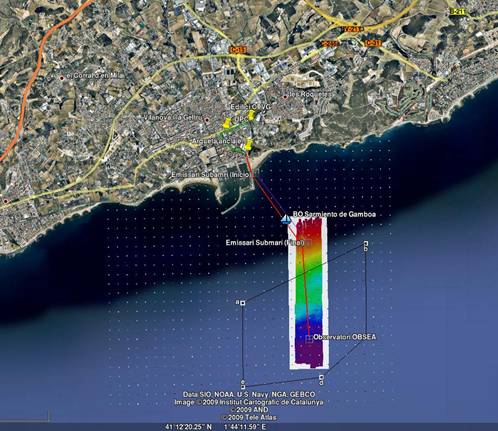Select polygon corner marker b
Image resolution: width=498 pixels, height=431 pixels.
(x=366, y=244)
